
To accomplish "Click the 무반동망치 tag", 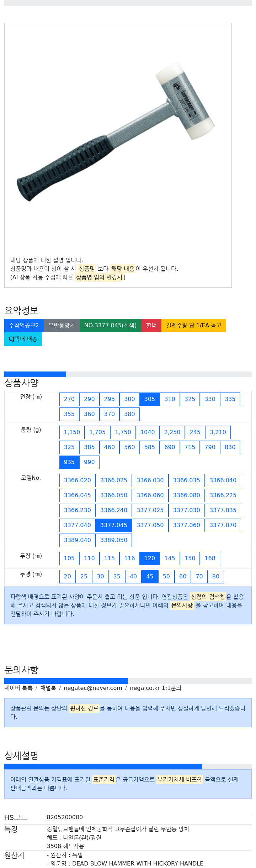I will point(62,326).
